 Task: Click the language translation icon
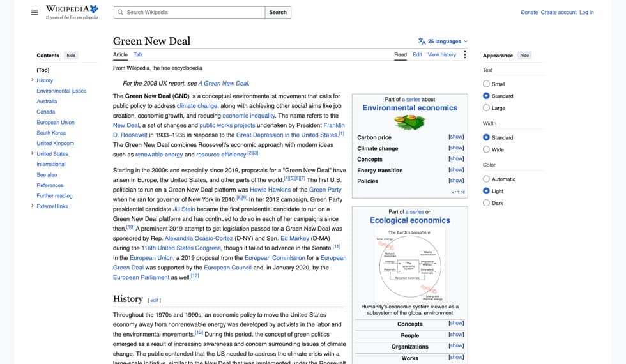(422, 41)
